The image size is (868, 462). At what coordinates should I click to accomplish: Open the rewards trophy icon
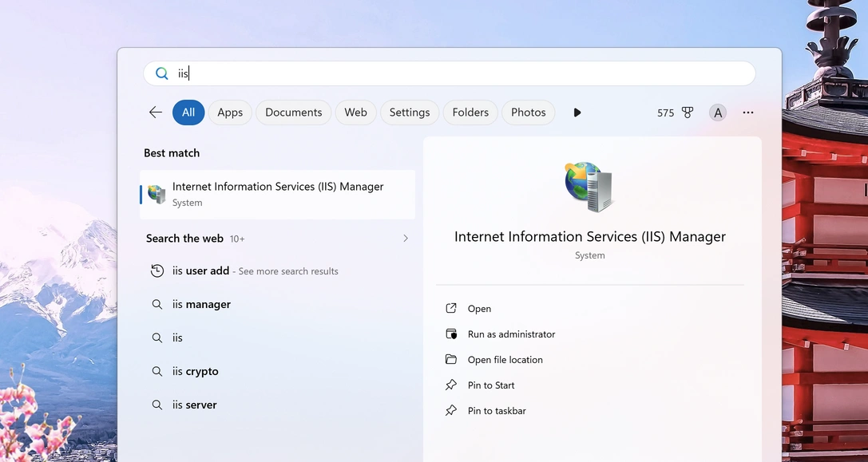688,113
